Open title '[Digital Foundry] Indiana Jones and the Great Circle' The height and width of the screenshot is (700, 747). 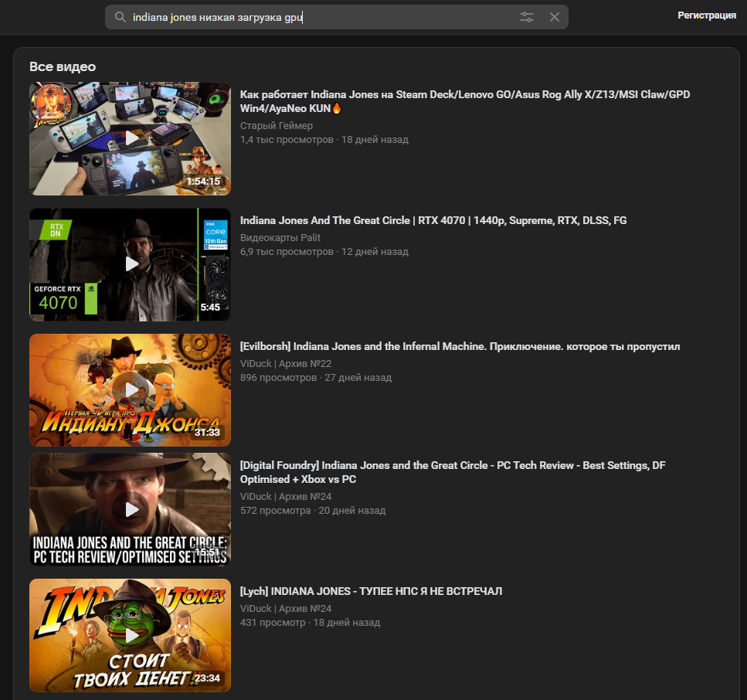453,472
